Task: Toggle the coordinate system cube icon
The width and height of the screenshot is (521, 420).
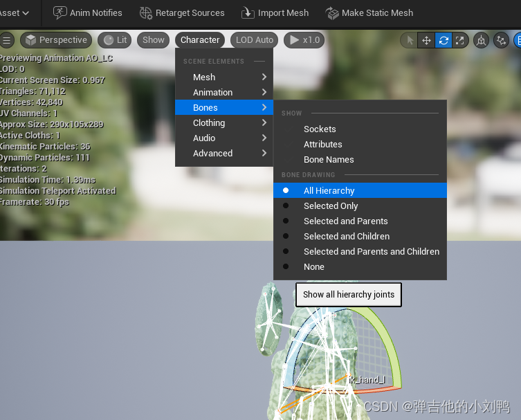Action: click(x=481, y=41)
